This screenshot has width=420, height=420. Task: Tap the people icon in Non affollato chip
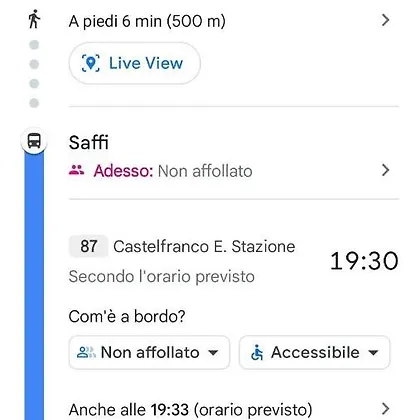coord(86,352)
